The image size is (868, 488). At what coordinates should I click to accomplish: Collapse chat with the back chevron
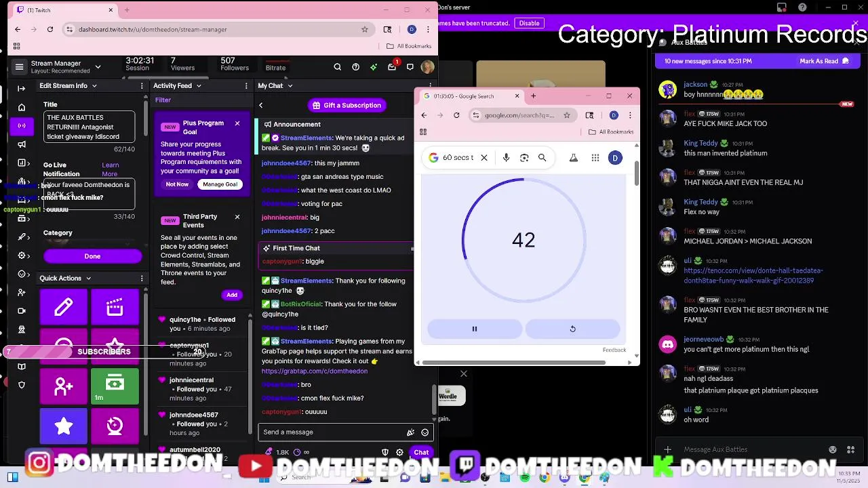tap(261, 105)
